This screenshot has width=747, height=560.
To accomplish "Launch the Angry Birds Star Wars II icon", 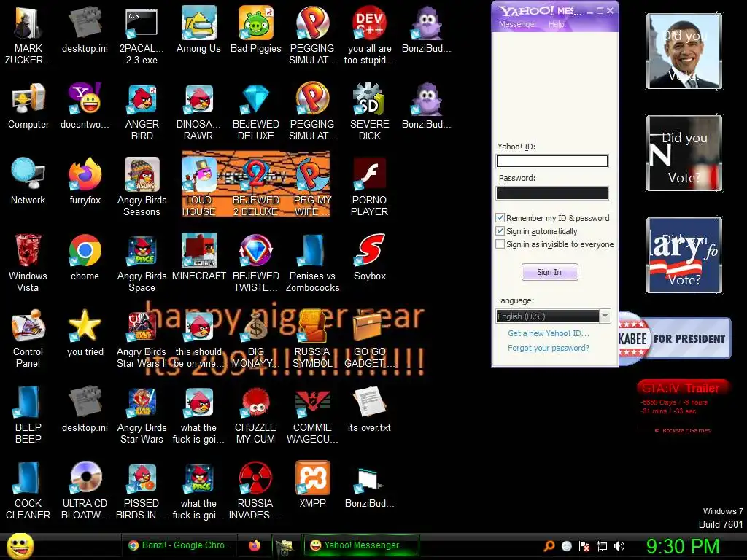I will (x=142, y=338).
